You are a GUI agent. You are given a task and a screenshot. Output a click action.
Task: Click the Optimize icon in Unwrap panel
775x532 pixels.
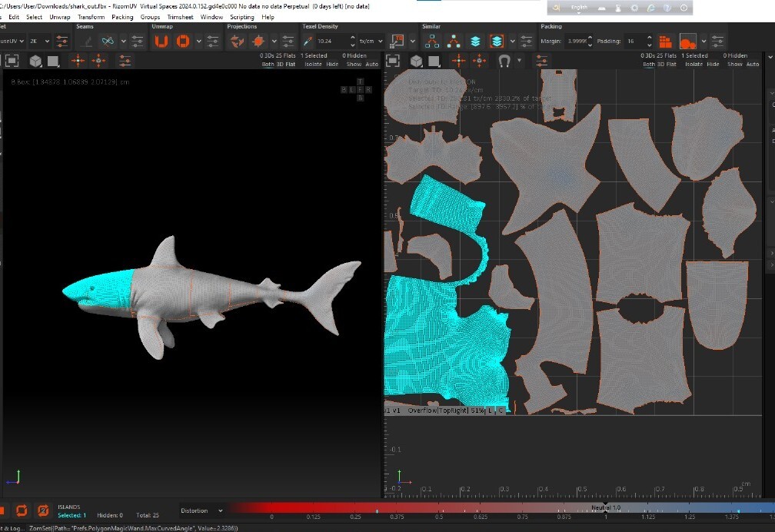point(183,41)
